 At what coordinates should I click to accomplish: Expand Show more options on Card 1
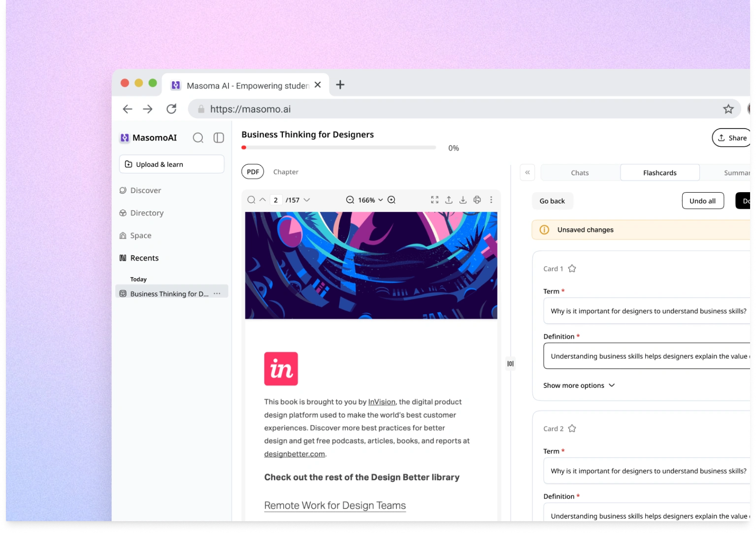pyautogui.click(x=579, y=386)
